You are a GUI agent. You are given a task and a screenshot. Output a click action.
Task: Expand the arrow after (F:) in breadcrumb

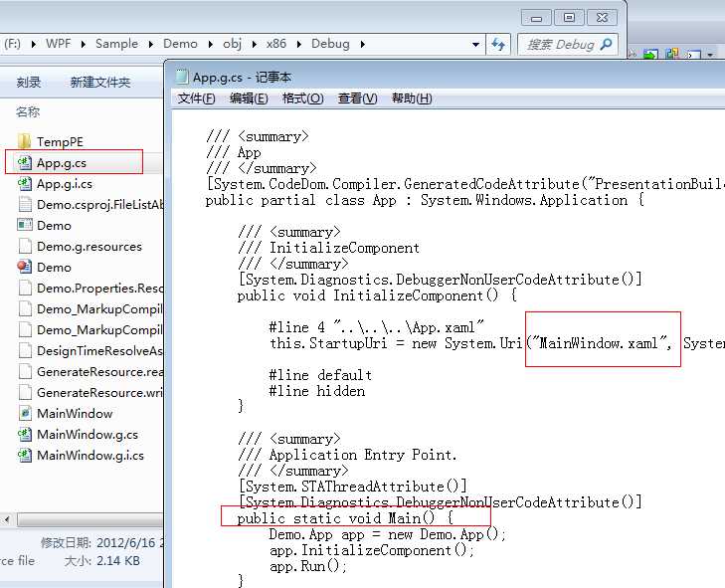[33, 45]
